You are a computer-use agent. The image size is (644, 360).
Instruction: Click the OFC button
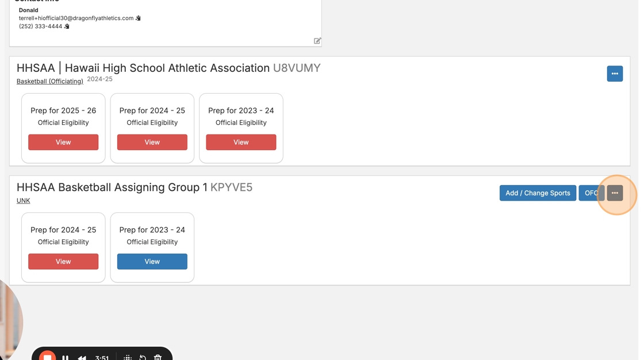pos(591,193)
